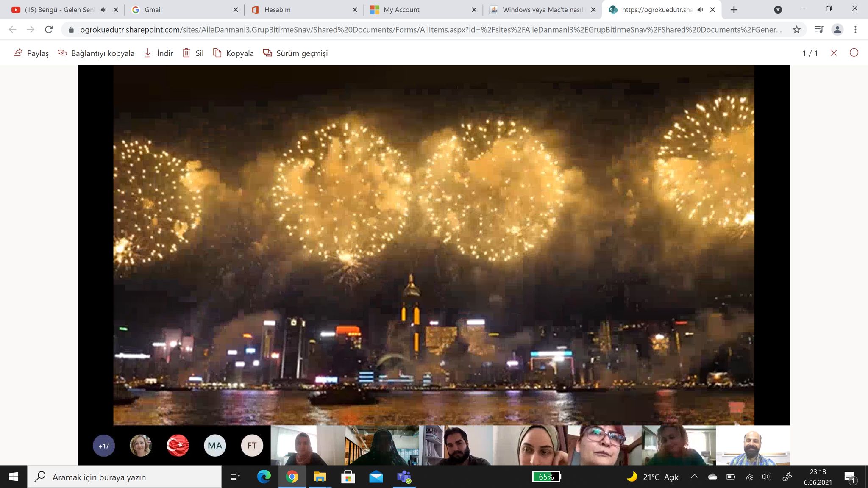
Task: Close the Gmail tab
Action: (x=236, y=10)
